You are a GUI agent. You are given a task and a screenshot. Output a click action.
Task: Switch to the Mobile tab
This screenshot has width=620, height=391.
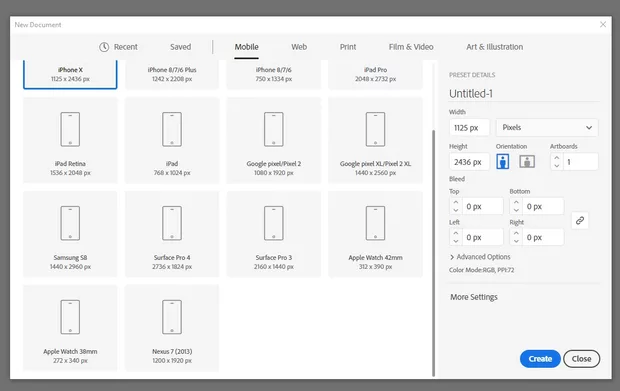point(246,47)
